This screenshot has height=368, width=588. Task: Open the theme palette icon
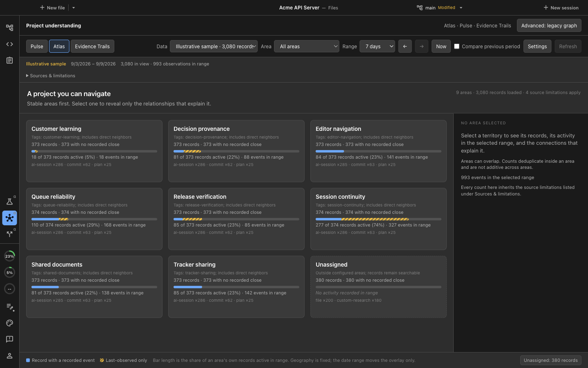click(9, 323)
